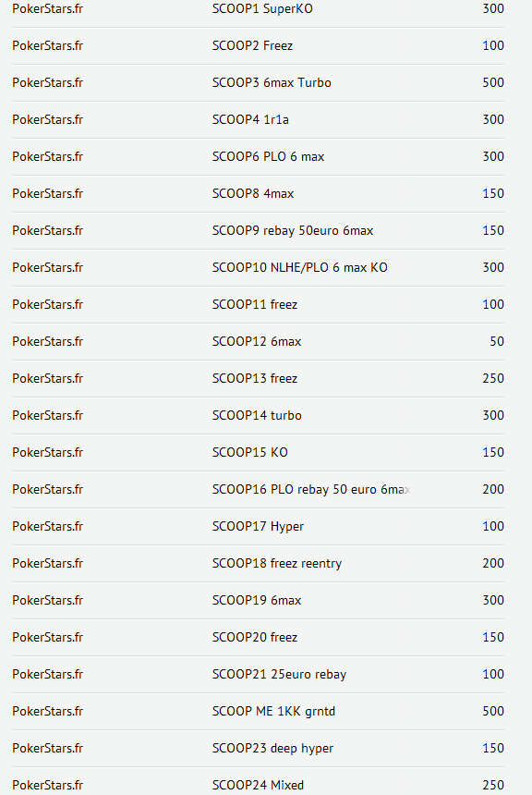This screenshot has height=795, width=532.
Task: Select truncated SCOOP16 PLO rebay entry
Action: coord(311,490)
